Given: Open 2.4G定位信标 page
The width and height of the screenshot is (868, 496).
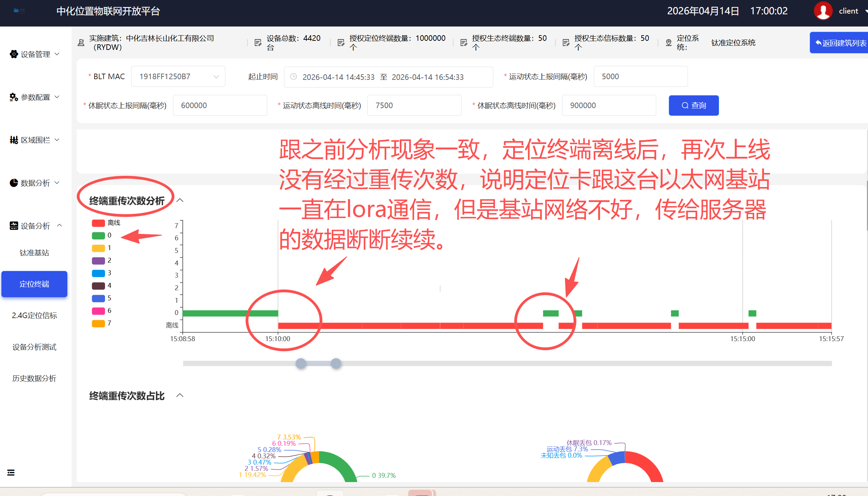Looking at the screenshot, I should (x=34, y=315).
